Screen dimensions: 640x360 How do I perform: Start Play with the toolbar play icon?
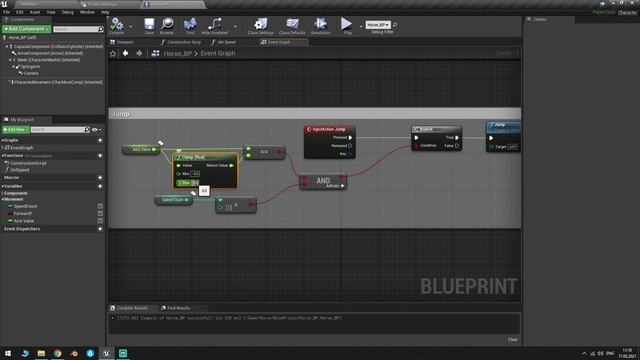point(346,24)
